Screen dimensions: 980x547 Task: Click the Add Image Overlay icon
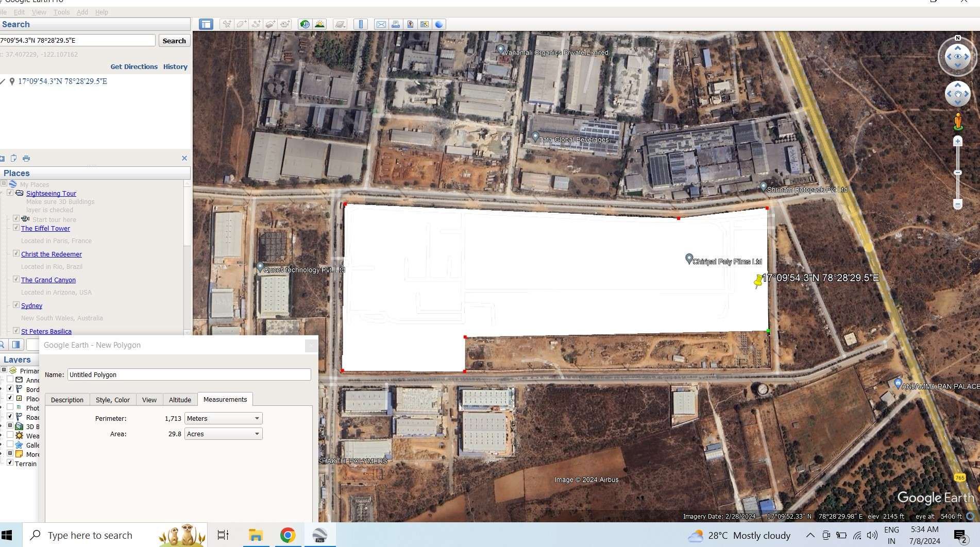[x=270, y=24]
